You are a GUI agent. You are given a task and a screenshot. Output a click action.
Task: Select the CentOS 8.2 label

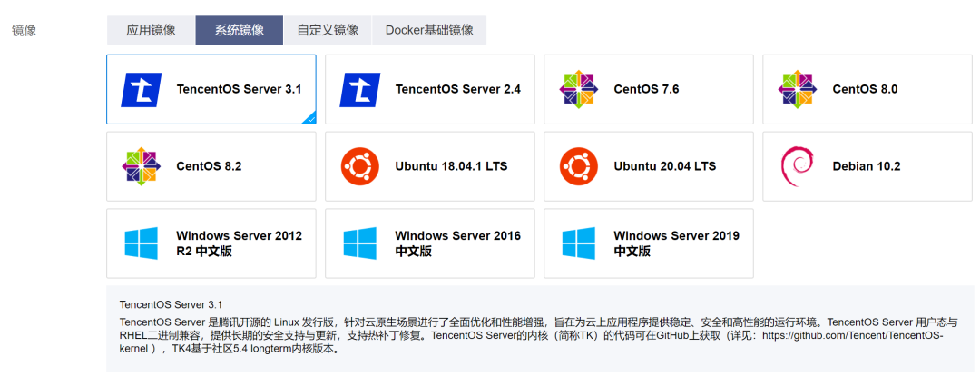pos(209,166)
